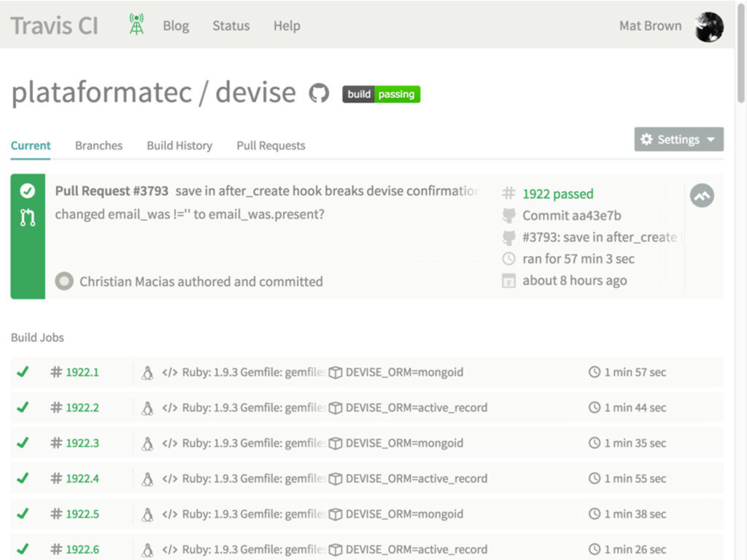The height and width of the screenshot is (560, 747).
Task: Switch to the Current tab
Action: pos(31,146)
